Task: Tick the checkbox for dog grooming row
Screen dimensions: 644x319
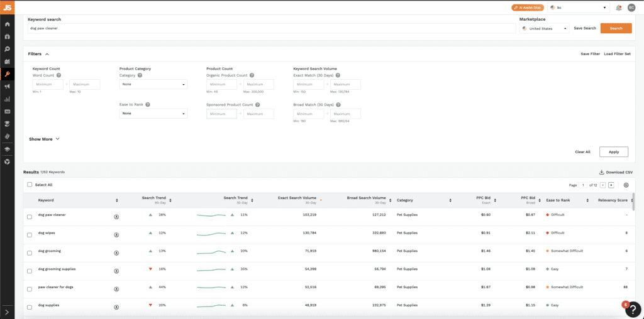Action: tap(30, 252)
